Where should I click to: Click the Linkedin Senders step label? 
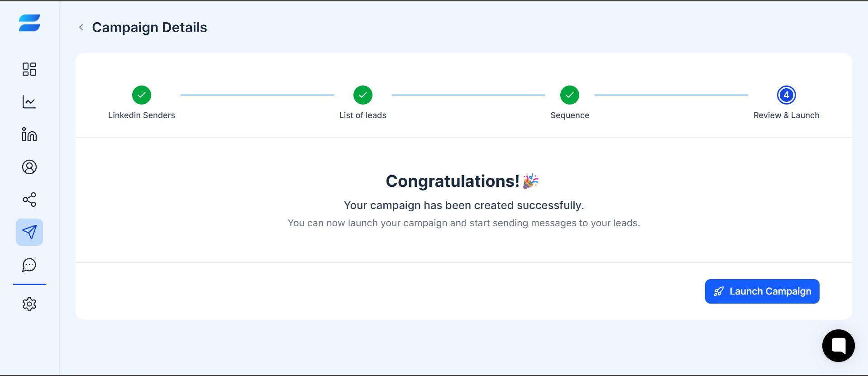[x=142, y=115]
